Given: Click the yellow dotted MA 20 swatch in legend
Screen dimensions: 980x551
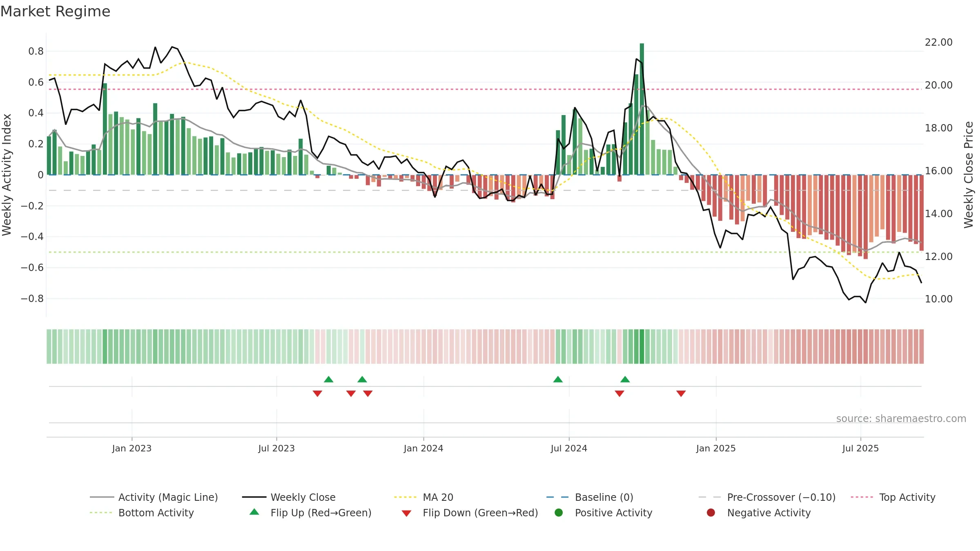Looking at the screenshot, I should [405, 497].
